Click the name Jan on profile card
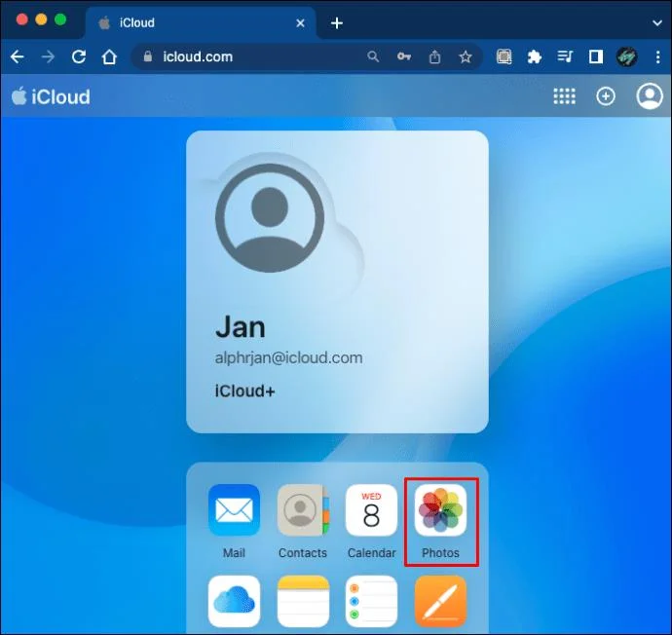The width and height of the screenshot is (672, 635). point(240,327)
